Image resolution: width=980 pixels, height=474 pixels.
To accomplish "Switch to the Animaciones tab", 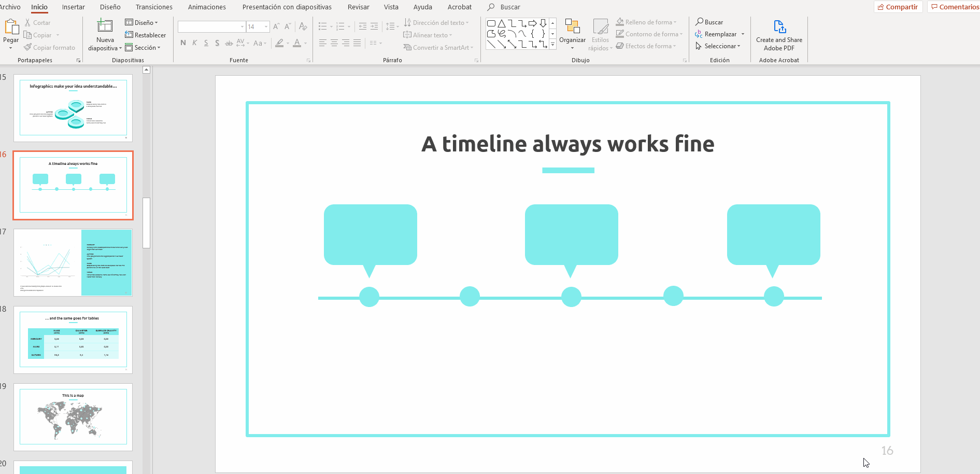I will point(207,7).
